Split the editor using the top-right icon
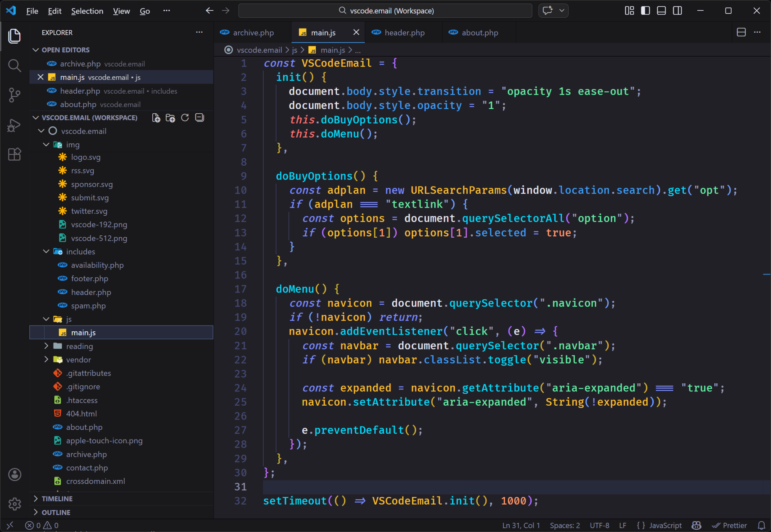 point(741,32)
